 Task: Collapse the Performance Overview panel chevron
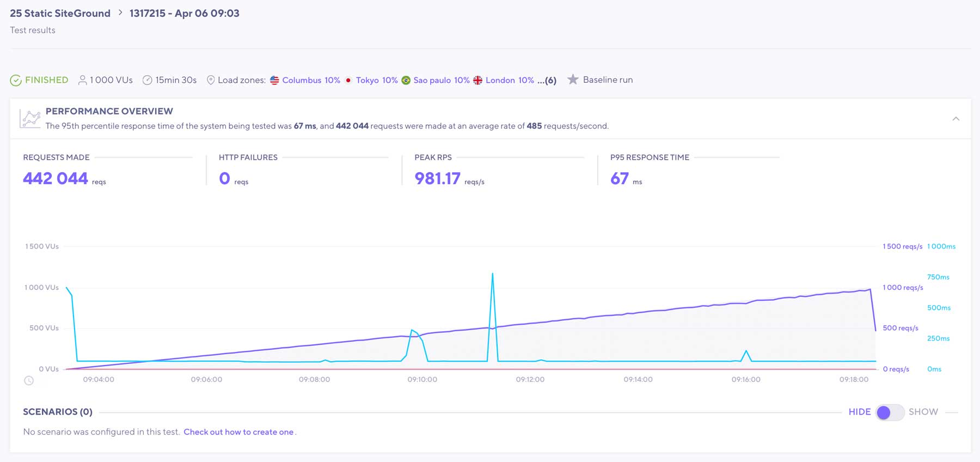[955, 119]
